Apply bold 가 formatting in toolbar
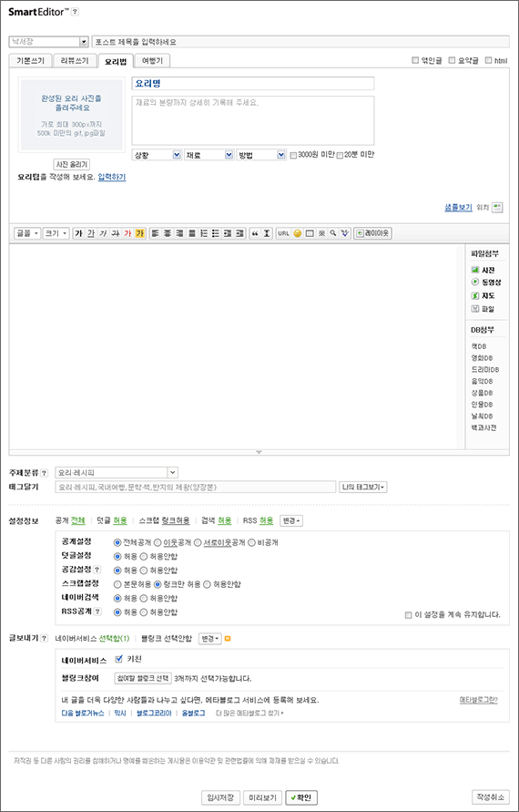 pyautogui.click(x=78, y=233)
